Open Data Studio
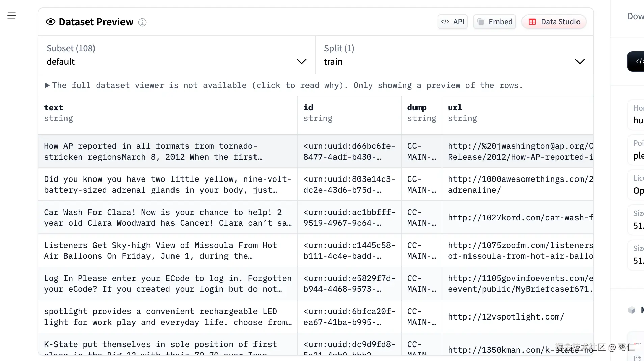The image size is (644, 361). 554,22
